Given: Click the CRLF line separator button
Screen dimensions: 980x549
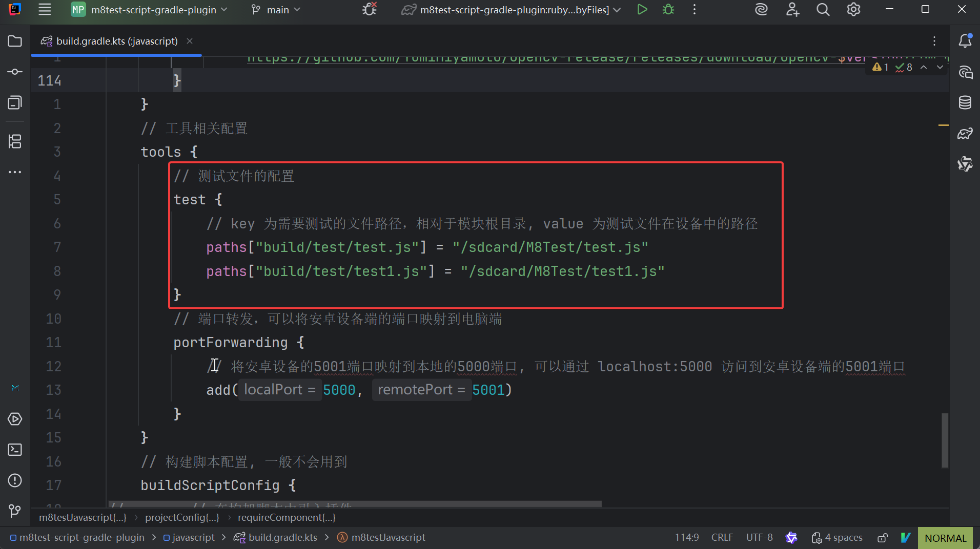Looking at the screenshot, I should (x=722, y=538).
